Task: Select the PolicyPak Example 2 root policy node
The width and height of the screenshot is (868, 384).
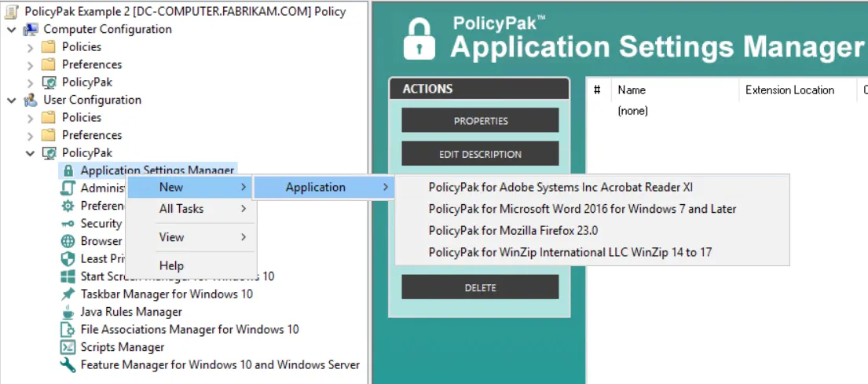Action: [185, 11]
